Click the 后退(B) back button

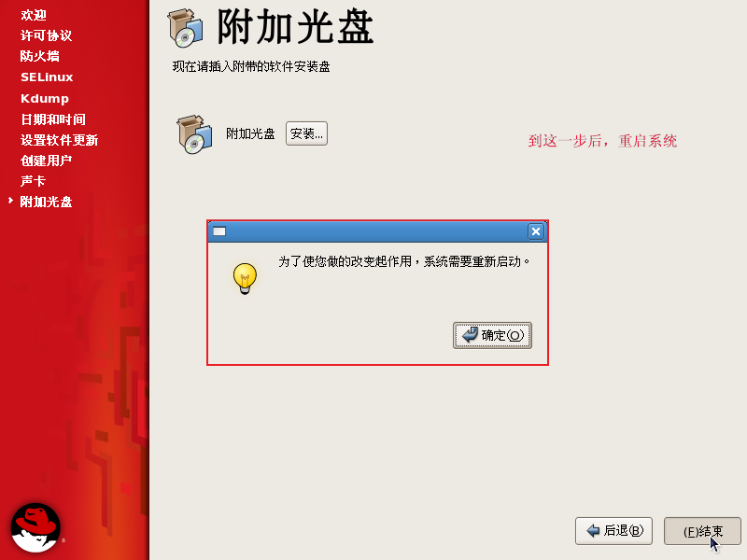[x=613, y=530]
